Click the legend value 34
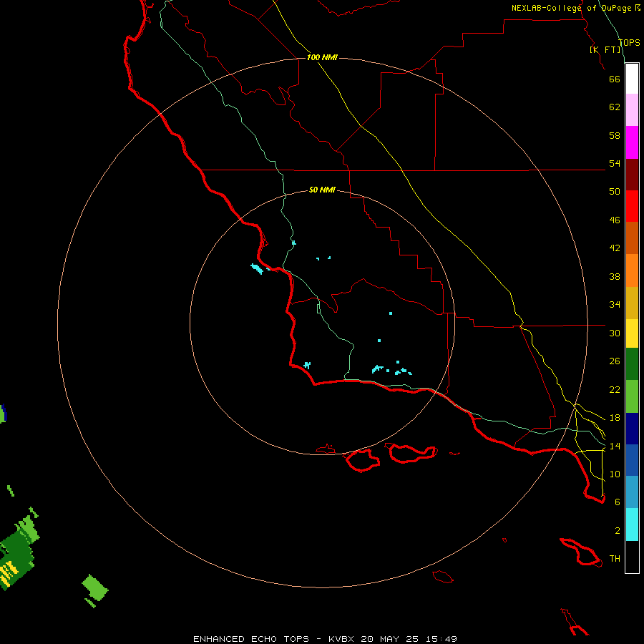Image resolution: width=644 pixels, height=644 pixels. tap(615, 305)
